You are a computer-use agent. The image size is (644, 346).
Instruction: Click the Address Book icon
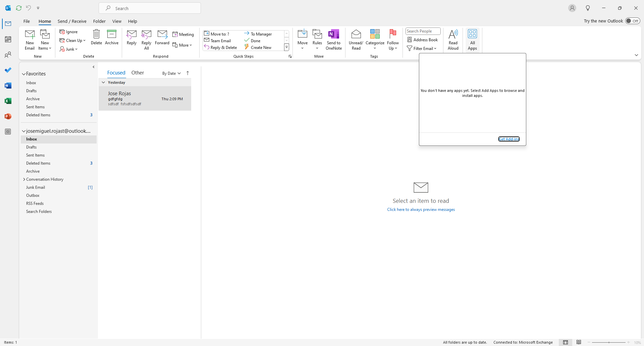click(422, 40)
